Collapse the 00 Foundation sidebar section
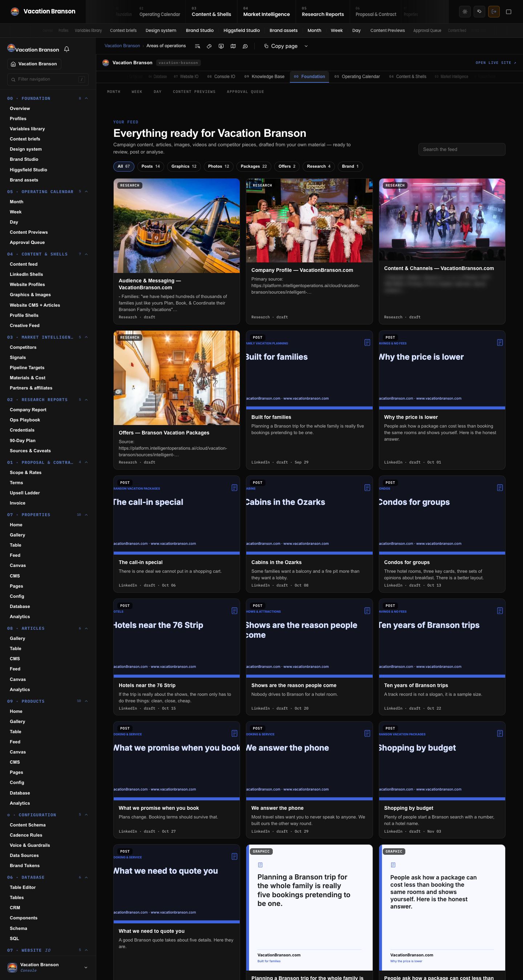523x980 pixels. pos(86,98)
